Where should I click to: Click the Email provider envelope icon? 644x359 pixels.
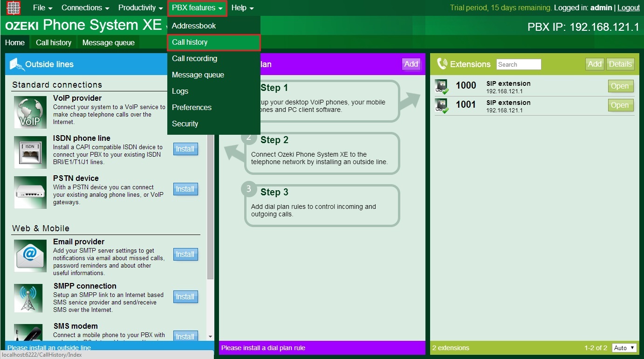pyautogui.click(x=30, y=255)
